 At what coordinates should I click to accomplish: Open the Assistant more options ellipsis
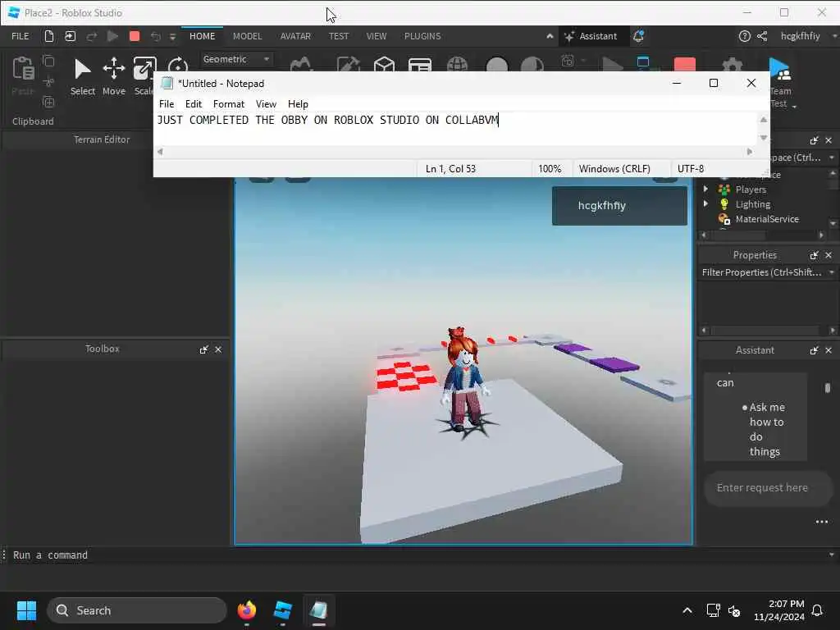[821, 521]
